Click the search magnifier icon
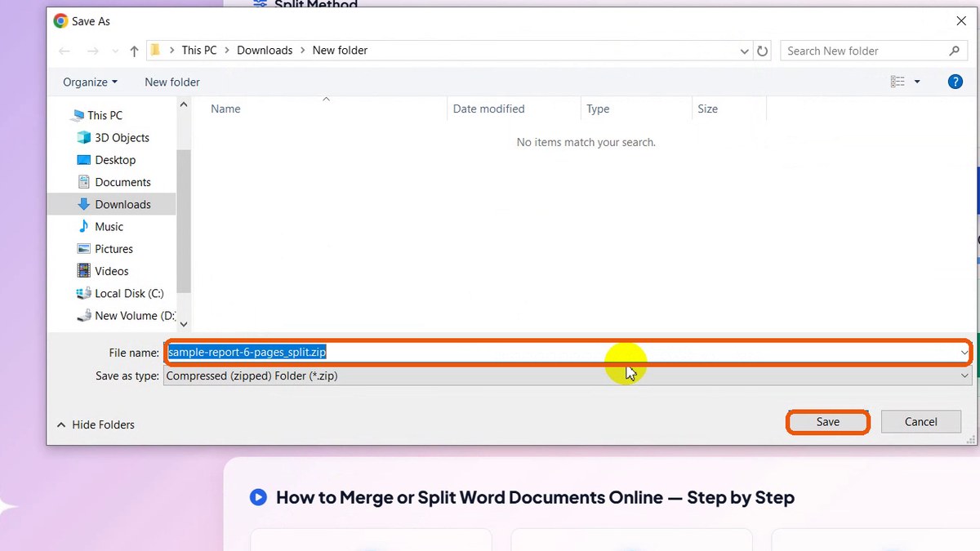Image resolution: width=980 pixels, height=551 pixels. point(955,51)
